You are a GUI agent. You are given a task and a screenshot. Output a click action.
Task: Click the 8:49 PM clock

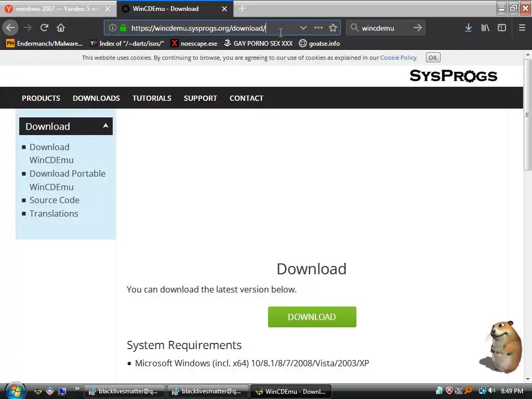(512, 391)
